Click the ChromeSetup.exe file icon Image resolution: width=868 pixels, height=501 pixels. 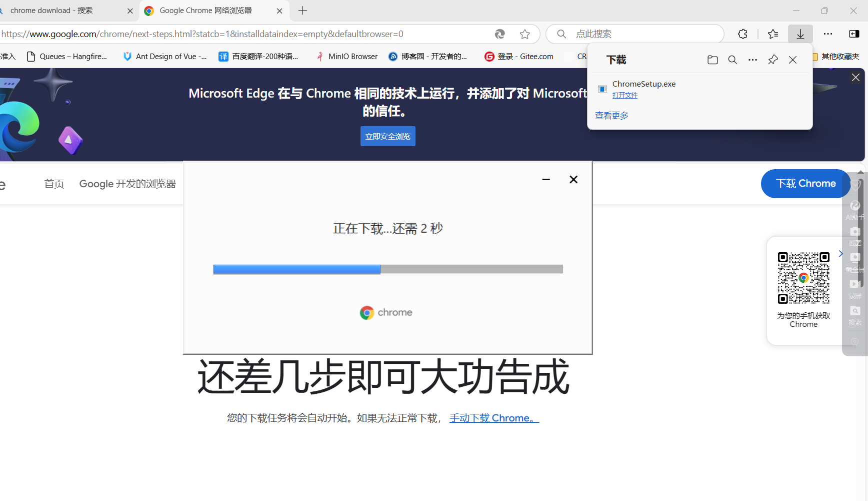[602, 89]
